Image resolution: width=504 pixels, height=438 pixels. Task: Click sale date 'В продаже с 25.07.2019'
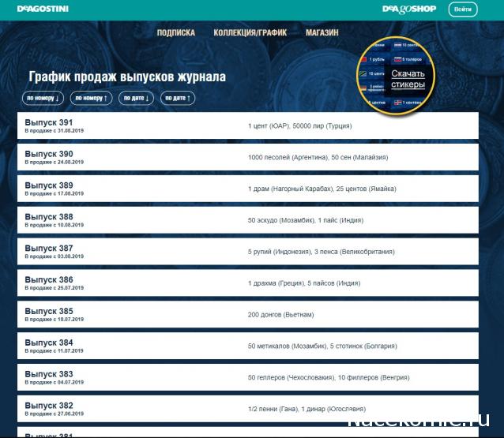[x=55, y=288]
